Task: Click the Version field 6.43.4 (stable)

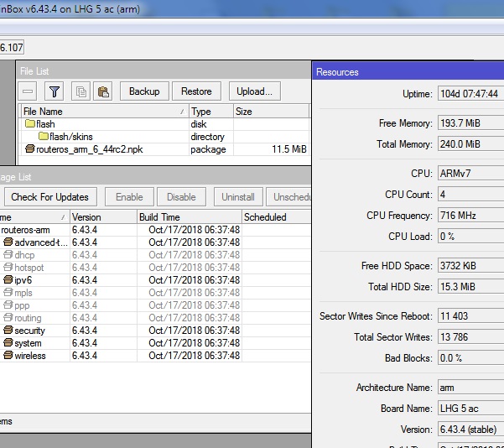Action: (x=470, y=430)
